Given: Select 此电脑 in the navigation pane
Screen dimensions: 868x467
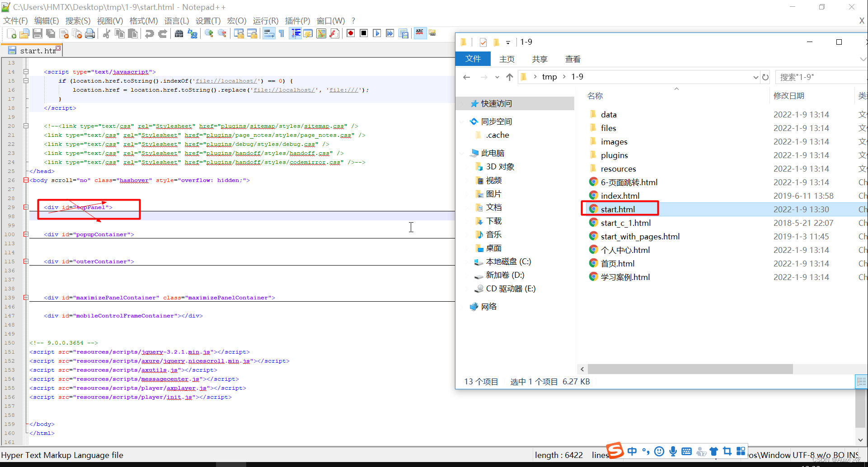Looking at the screenshot, I should [493, 153].
